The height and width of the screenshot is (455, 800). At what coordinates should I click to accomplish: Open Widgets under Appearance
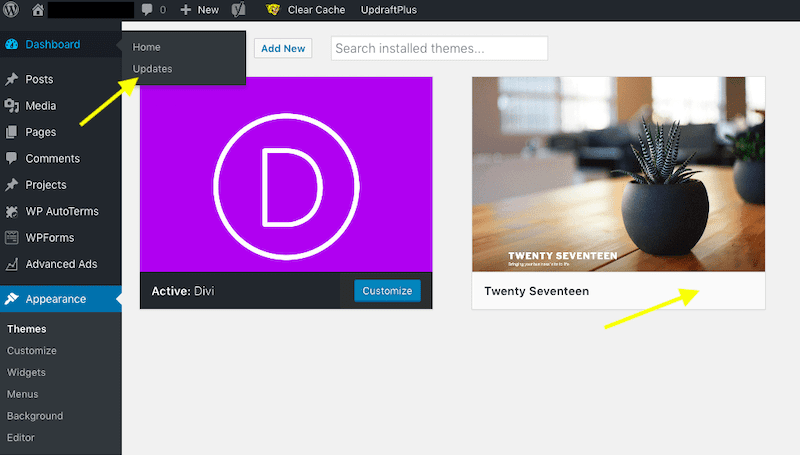26,372
